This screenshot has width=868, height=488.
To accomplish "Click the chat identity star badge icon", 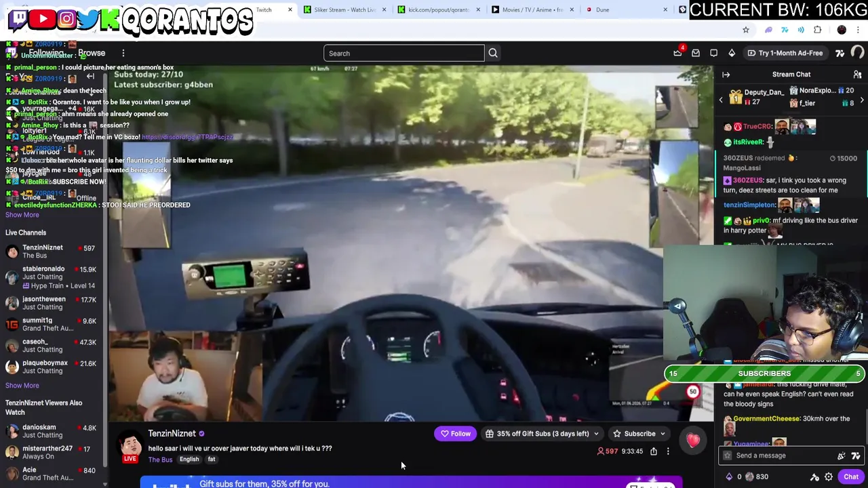I will coord(728,455).
